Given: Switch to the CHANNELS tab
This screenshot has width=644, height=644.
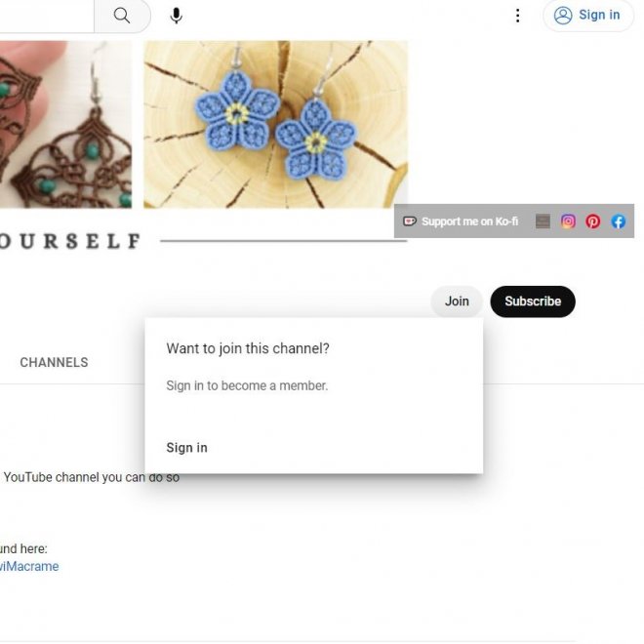Looking at the screenshot, I should click(54, 362).
